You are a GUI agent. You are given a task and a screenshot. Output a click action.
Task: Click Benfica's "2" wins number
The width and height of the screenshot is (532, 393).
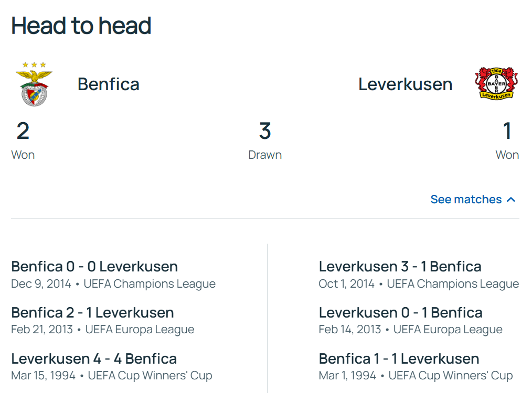pos(23,131)
